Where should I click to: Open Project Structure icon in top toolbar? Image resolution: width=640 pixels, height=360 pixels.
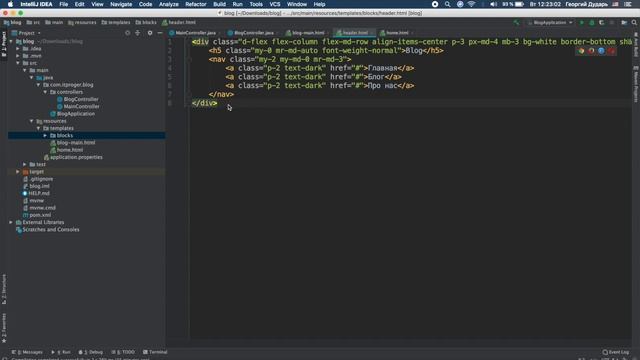pyautogui.click(x=624, y=22)
